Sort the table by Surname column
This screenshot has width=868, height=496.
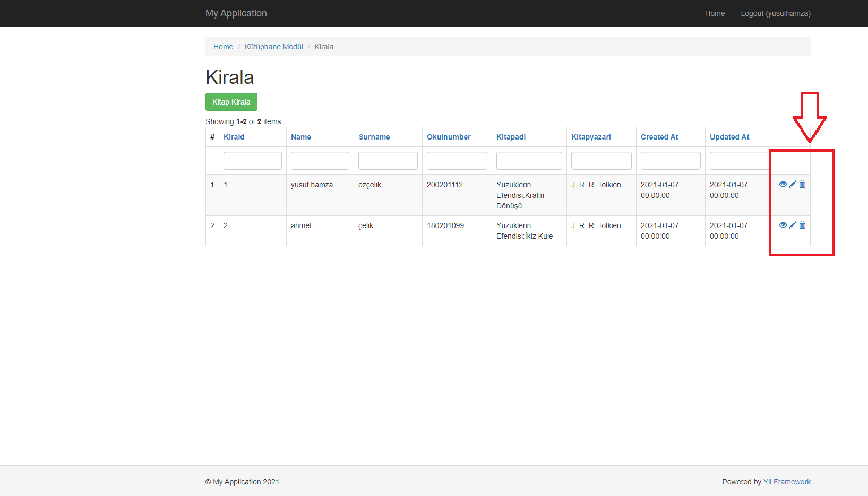[374, 137]
